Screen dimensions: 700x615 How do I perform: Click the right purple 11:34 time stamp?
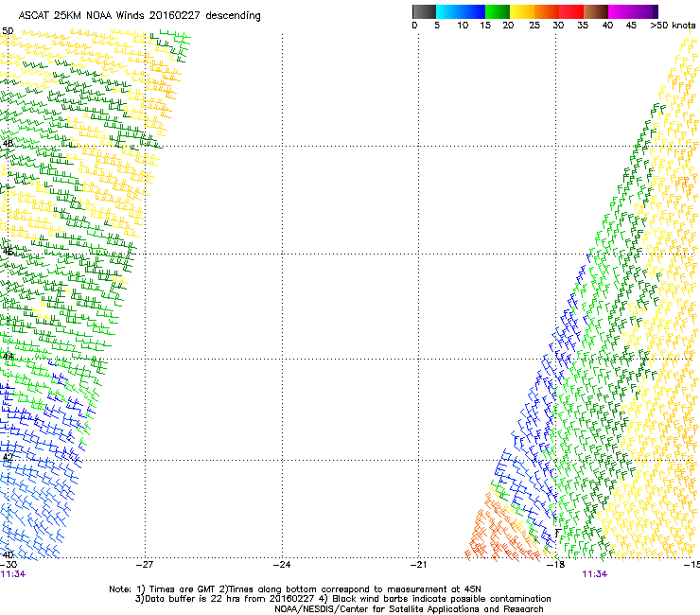click(x=595, y=574)
